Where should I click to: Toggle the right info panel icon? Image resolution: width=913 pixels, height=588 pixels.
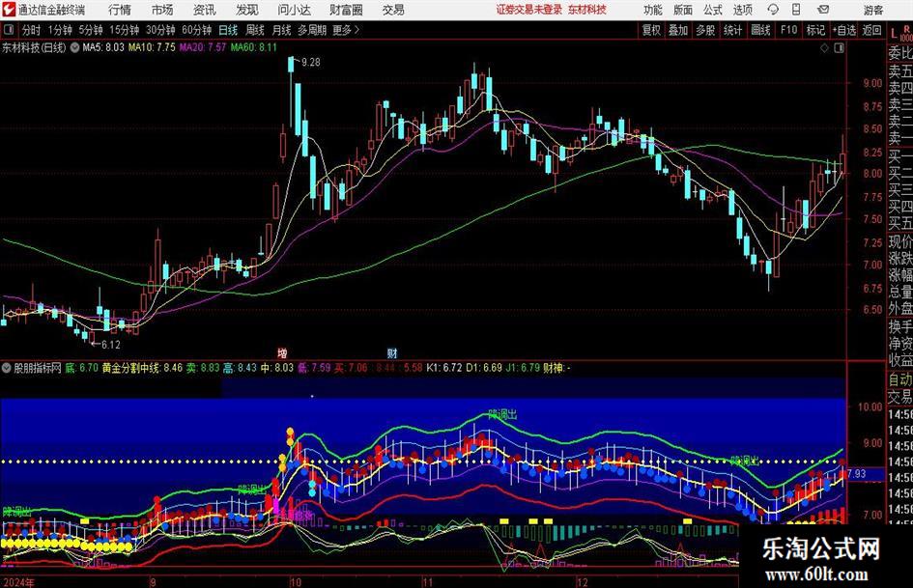[839, 48]
